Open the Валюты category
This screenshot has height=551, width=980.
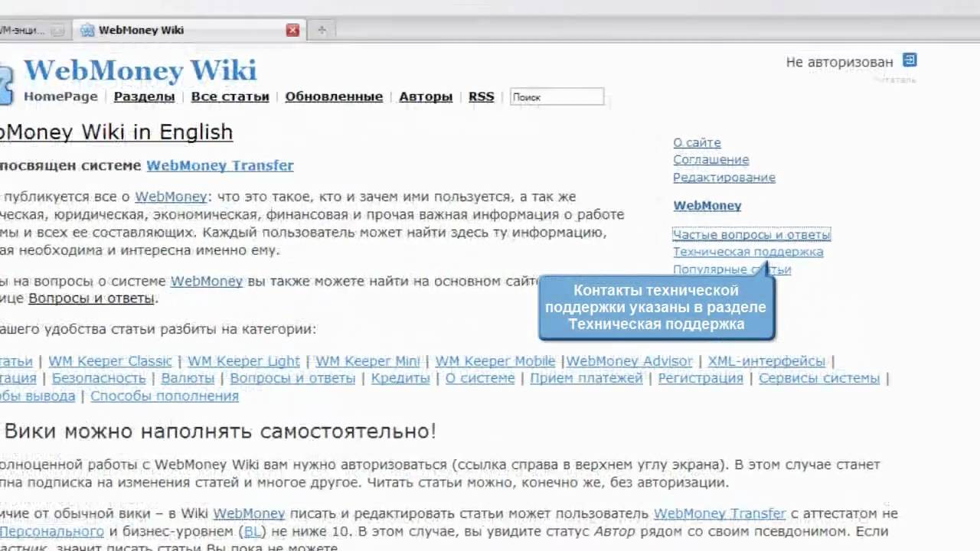coord(188,378)
